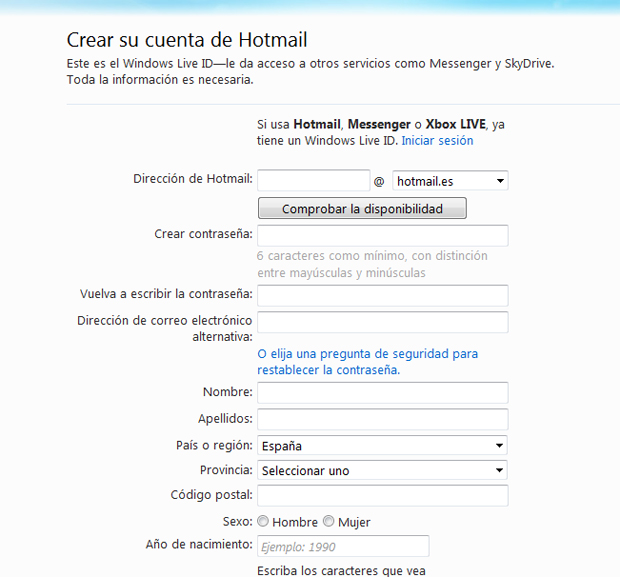
Task: Expand the Provincia dropdown
Action: [x=382, y=470]
